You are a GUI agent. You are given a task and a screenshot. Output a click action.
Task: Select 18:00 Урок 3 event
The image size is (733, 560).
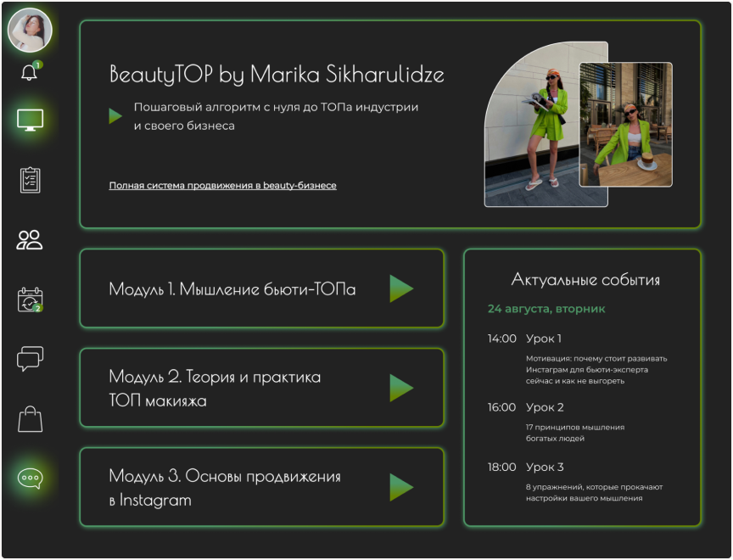point(575,482)
